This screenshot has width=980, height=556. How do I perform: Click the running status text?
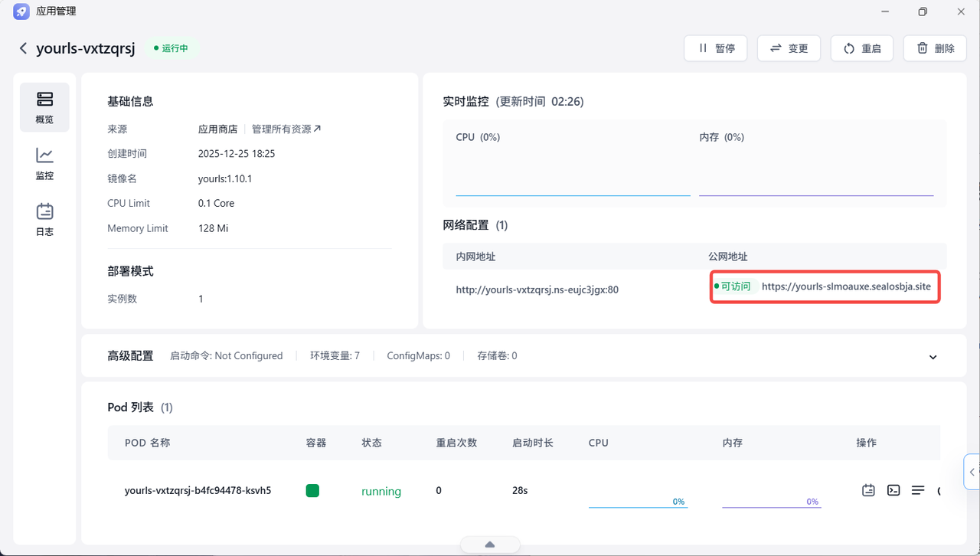coord(381,492)
